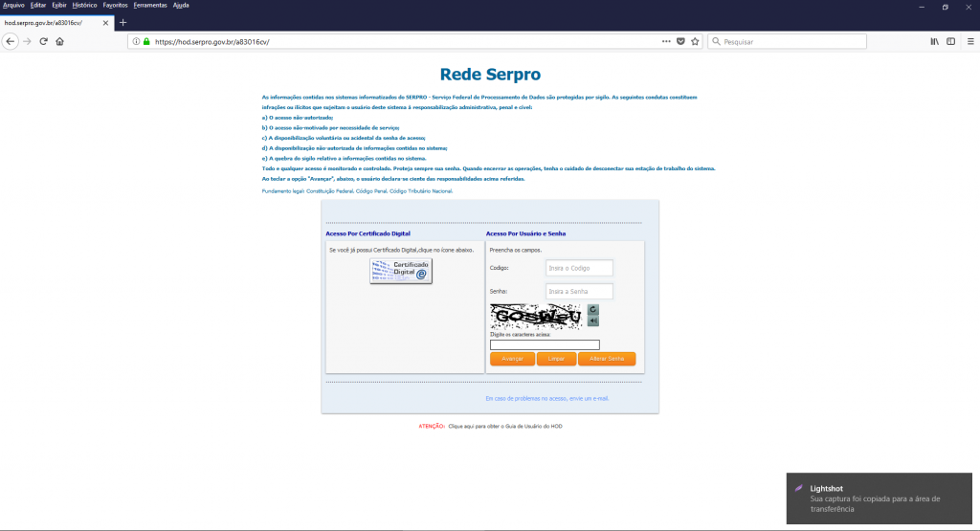Open the Histórico menu
Screen dimensions: 980x531
tap(84, 5)
